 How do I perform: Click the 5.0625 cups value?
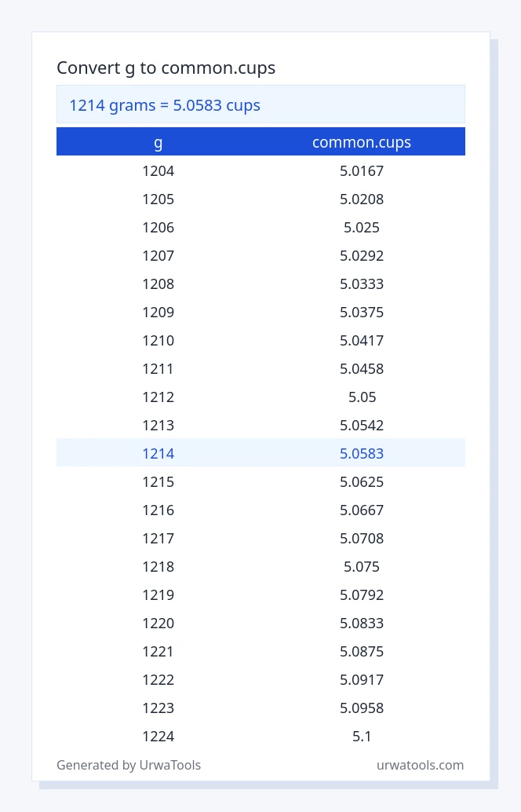[362, 482]
